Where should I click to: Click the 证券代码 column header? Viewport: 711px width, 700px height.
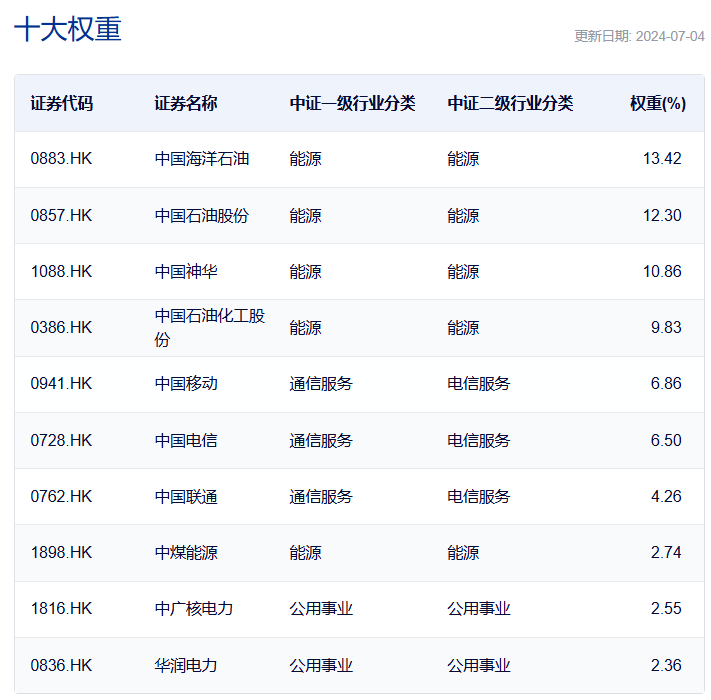coord(62,103)
